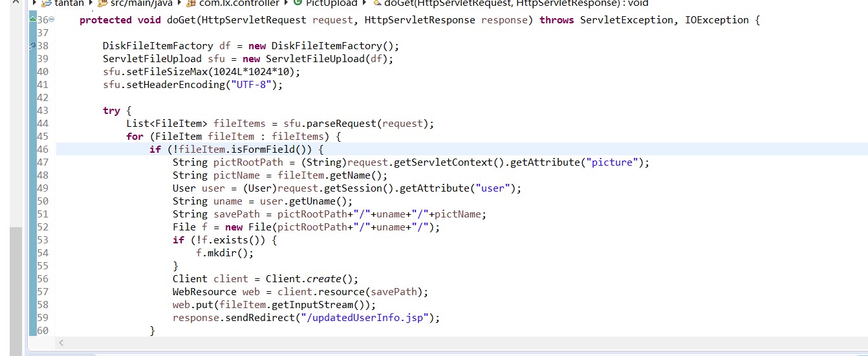
Task: Expand the breadcrumb arrow before PictUpload
Action: click(286, 3)
